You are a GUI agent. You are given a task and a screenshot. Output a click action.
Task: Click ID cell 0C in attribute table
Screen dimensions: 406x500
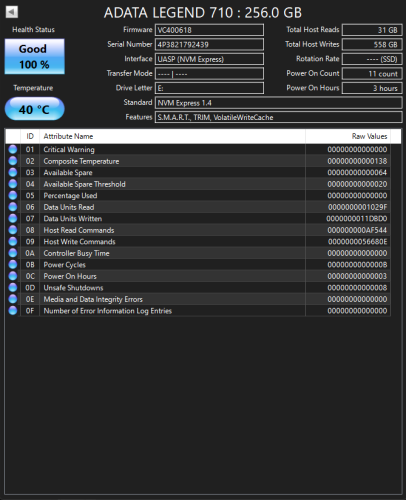coord(30,276)
